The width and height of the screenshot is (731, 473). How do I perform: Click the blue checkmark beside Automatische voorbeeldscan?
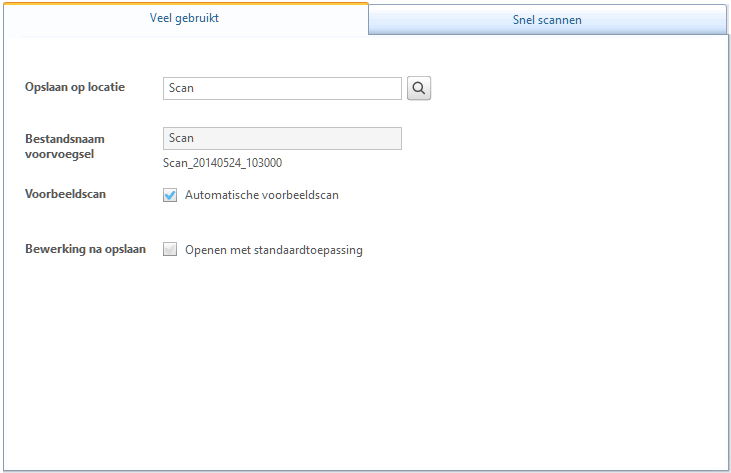[170, 195]
